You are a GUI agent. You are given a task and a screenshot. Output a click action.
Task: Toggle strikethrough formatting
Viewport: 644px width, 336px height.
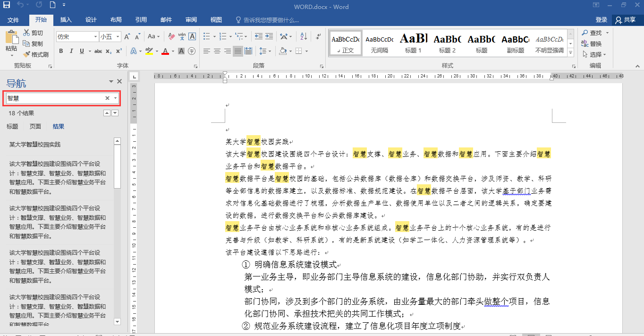(98, 51)
